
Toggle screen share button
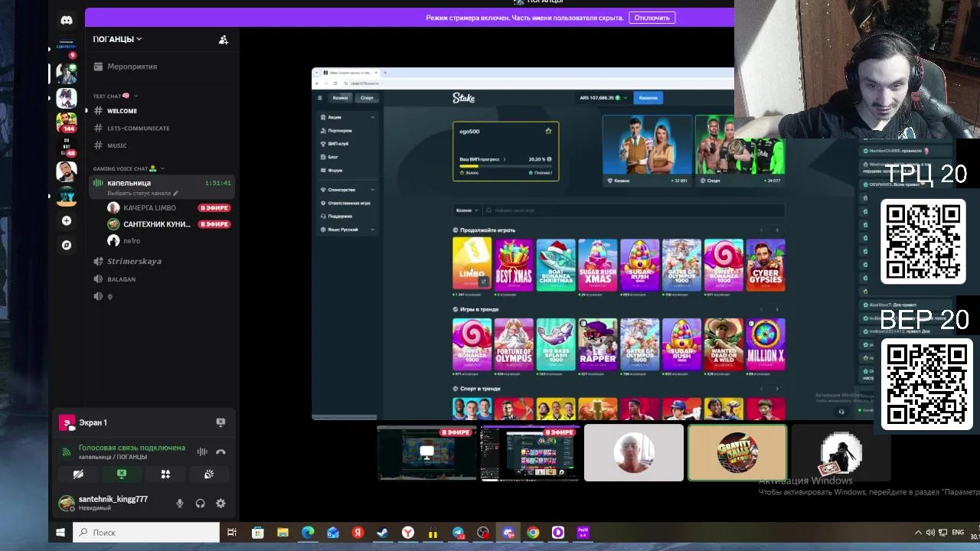122,474
